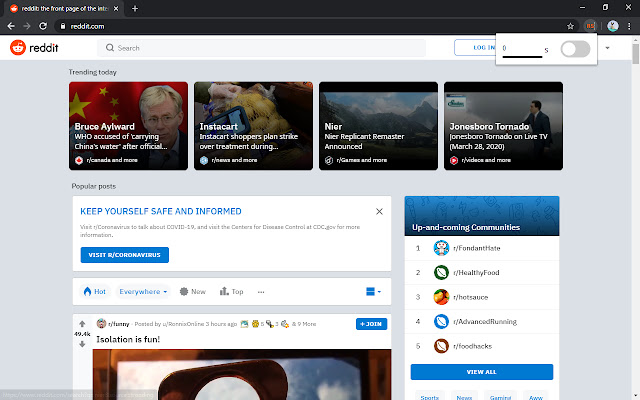Screen dimensions: 640x400
Task: Click the r/AdvancedRunning community avatar
Action: [441, 322]
